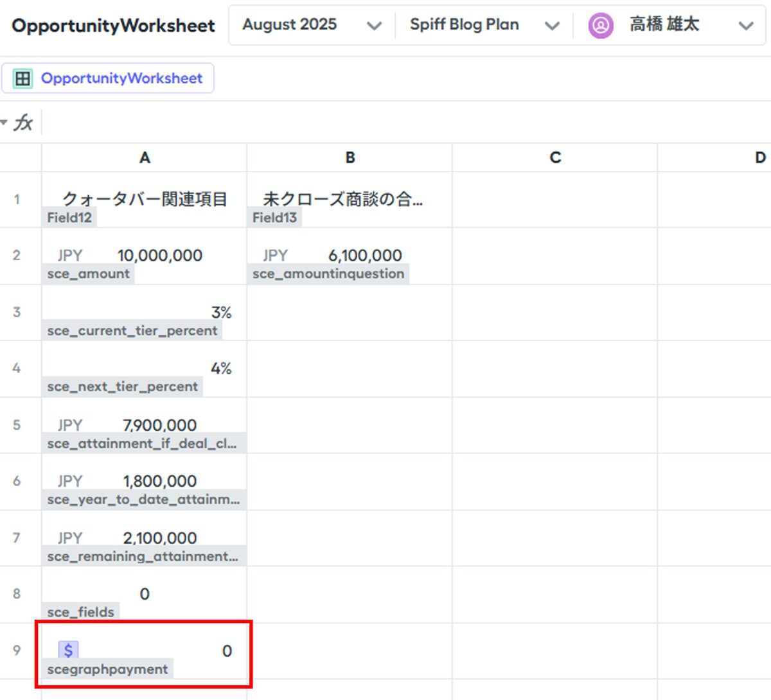
Task: Click the sce_next_tier_percent label
Action: pos(123,387)
